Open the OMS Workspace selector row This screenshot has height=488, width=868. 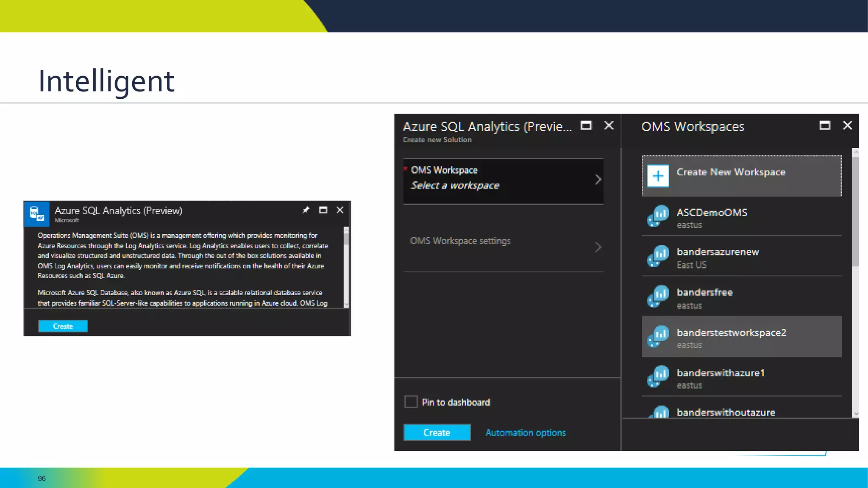click(504, 181)
